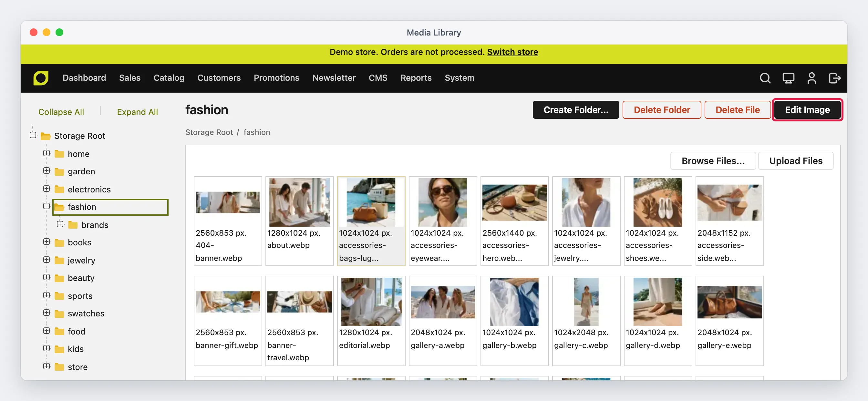Click the Edit Image button

[807, 110]
